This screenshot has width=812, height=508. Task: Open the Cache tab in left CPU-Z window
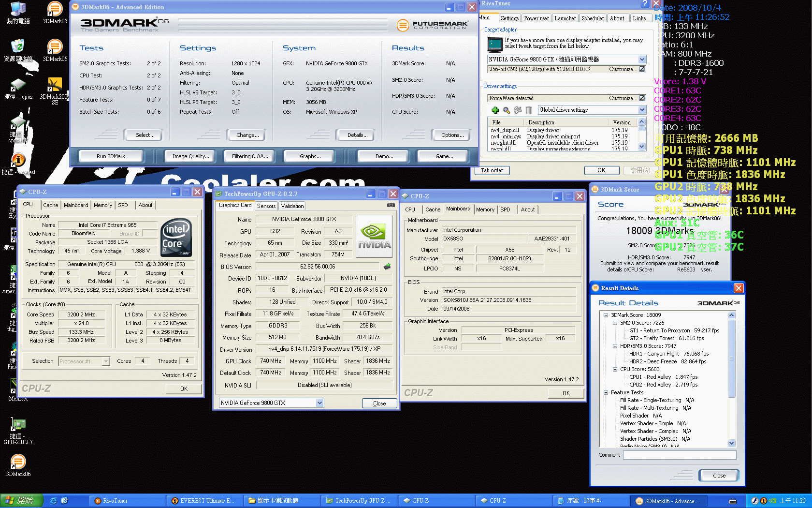coord(50,205)
